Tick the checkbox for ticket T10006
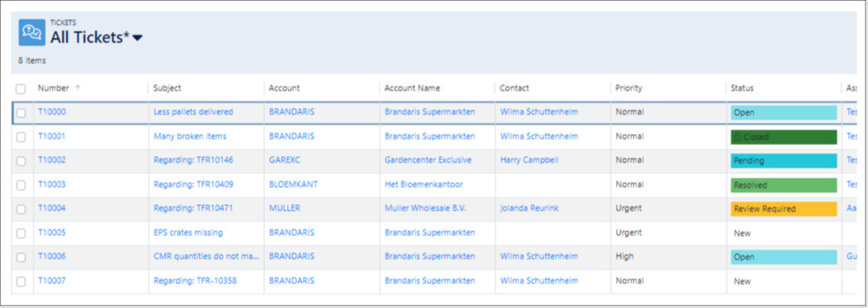The height and width of the screenshot is (308, 868). [21, 258]
